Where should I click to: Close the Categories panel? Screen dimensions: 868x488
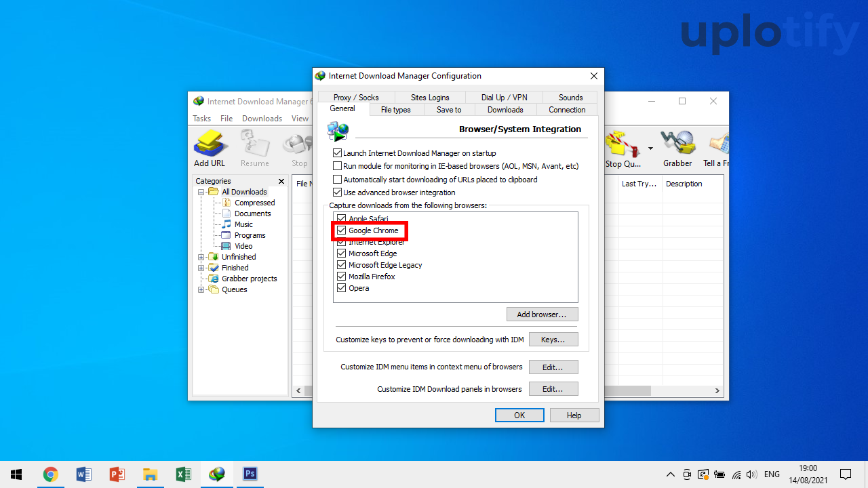click(281, 181)
